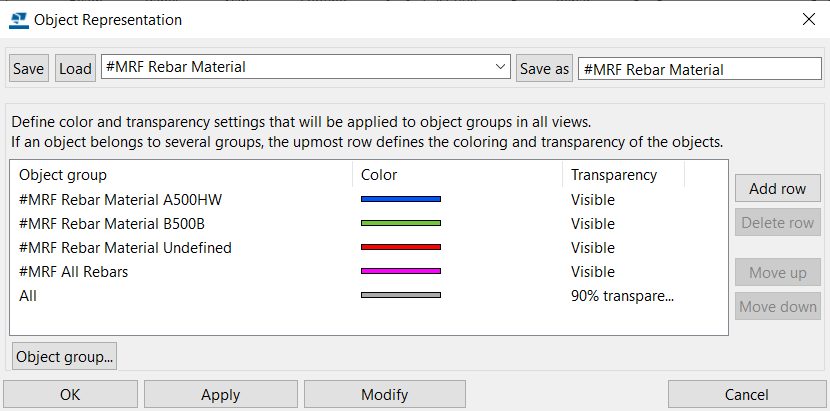Click the Tekla icon in title bar
Screen dimensions: 830x411
[19, 20]
